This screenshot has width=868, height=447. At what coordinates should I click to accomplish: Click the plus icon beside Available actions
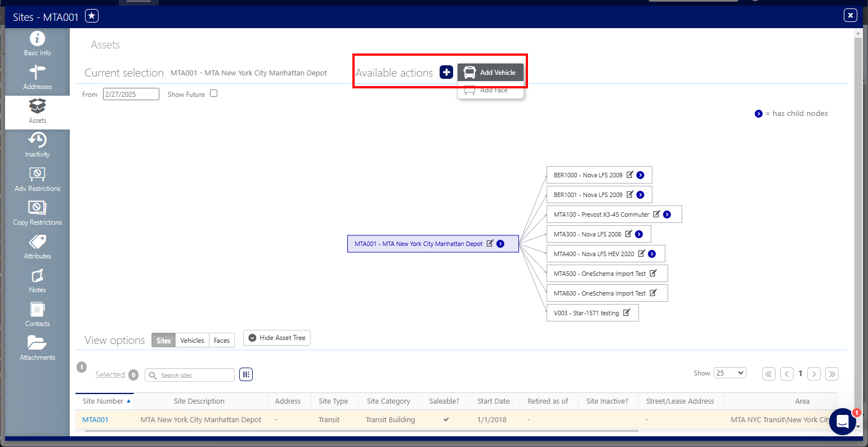[446, 72]
